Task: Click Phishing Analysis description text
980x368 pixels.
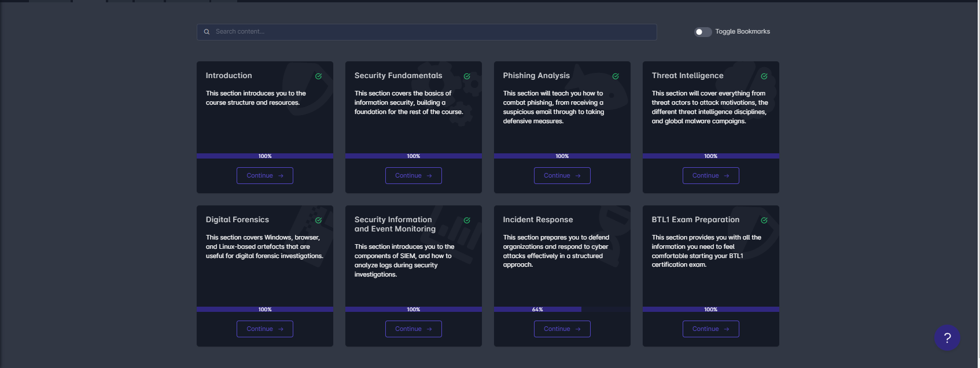Action: coord(554,107)
